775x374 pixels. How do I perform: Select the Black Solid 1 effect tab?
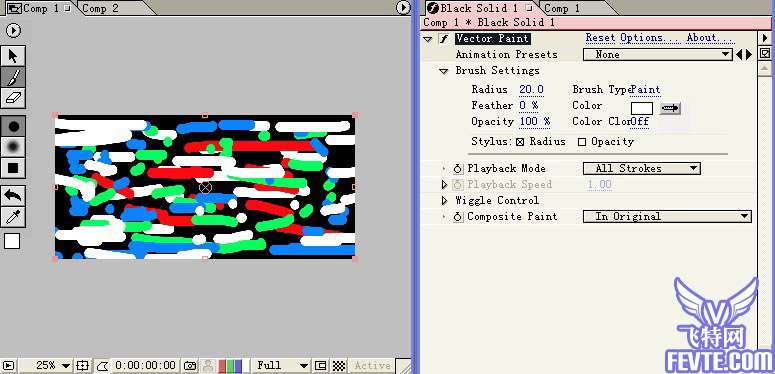pyautogui.click(x=479, y=8)
